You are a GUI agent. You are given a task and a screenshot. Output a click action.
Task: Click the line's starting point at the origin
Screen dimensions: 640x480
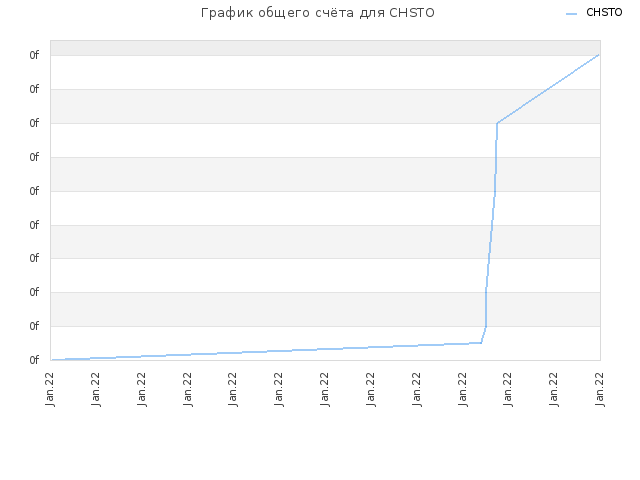(x=52, y=360)
